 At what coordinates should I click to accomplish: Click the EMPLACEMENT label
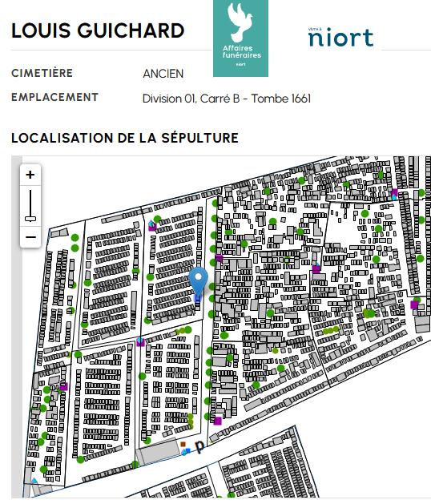[54, 97]
